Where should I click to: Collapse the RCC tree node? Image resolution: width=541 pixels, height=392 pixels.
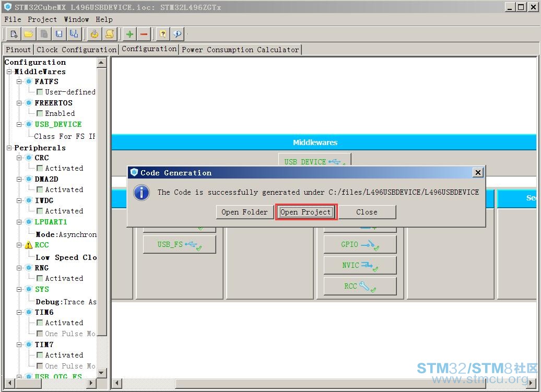click(x=19, y=245)
